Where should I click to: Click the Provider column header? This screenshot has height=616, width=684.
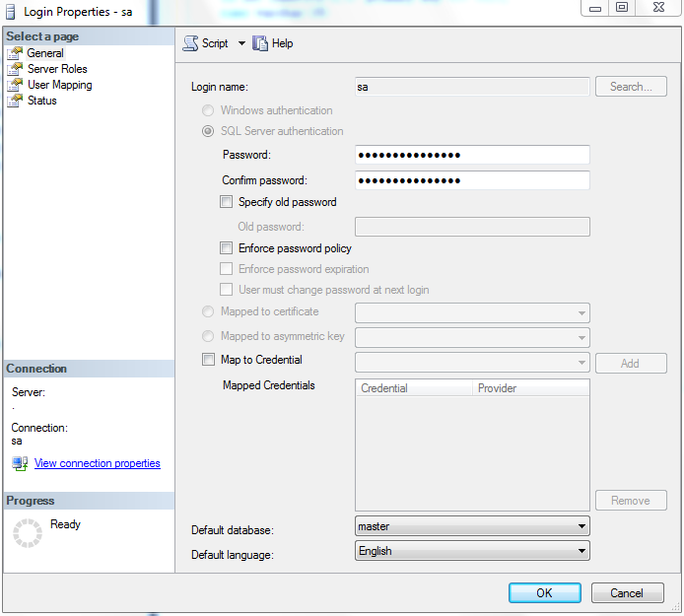point(530,388)
